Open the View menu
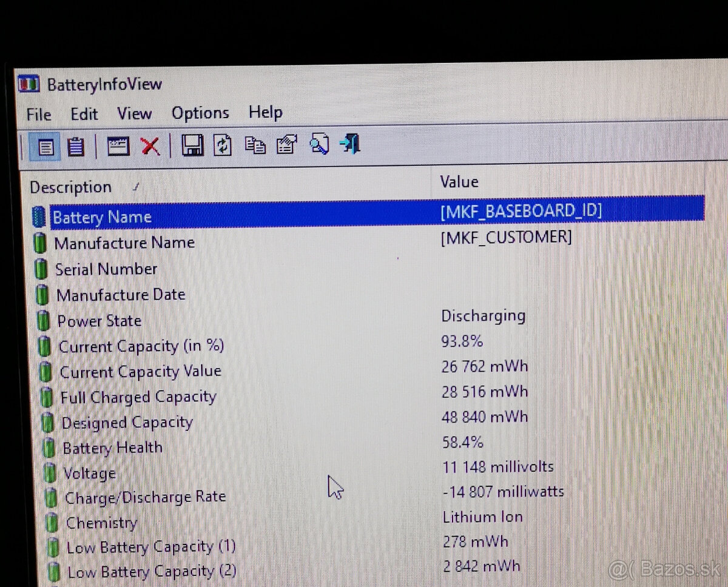Screen dimensions: 728x587 pyautogui.click(x=134, y=113)
